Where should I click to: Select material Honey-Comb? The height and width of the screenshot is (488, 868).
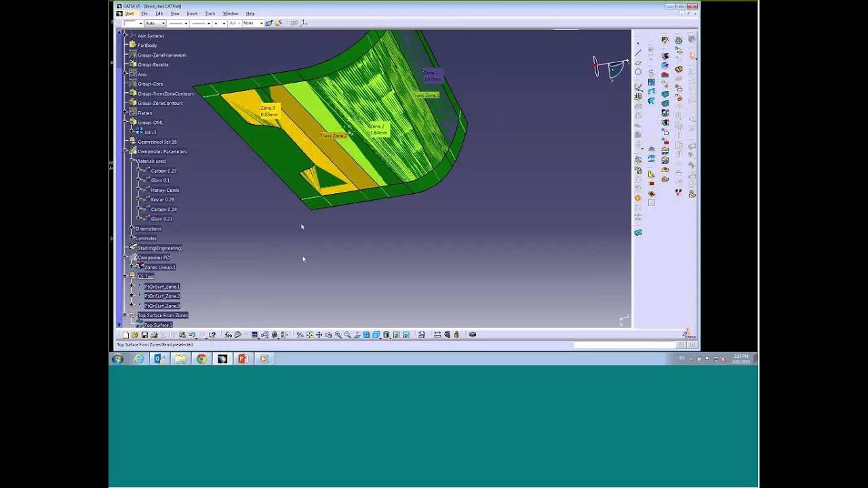click(165, 190)
